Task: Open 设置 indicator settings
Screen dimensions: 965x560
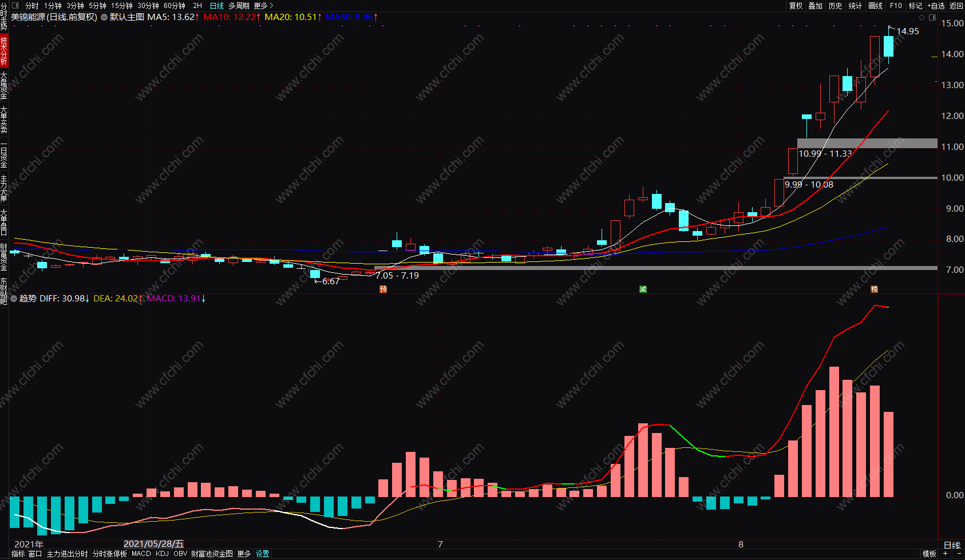Action: [263, 554]
